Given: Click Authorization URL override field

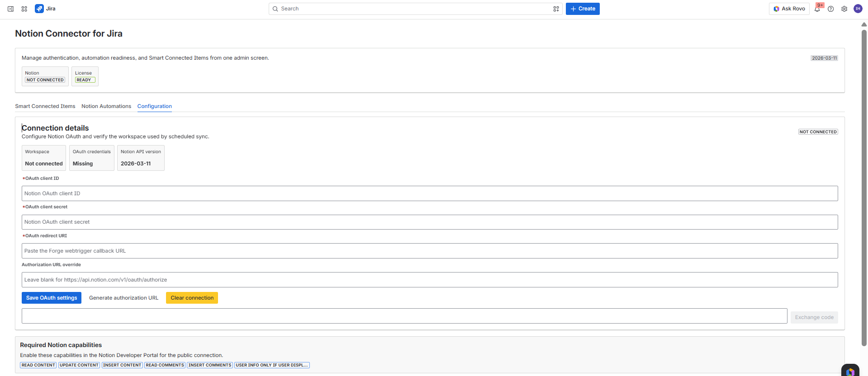Looking at the screenshot, I should pos(430,280).
